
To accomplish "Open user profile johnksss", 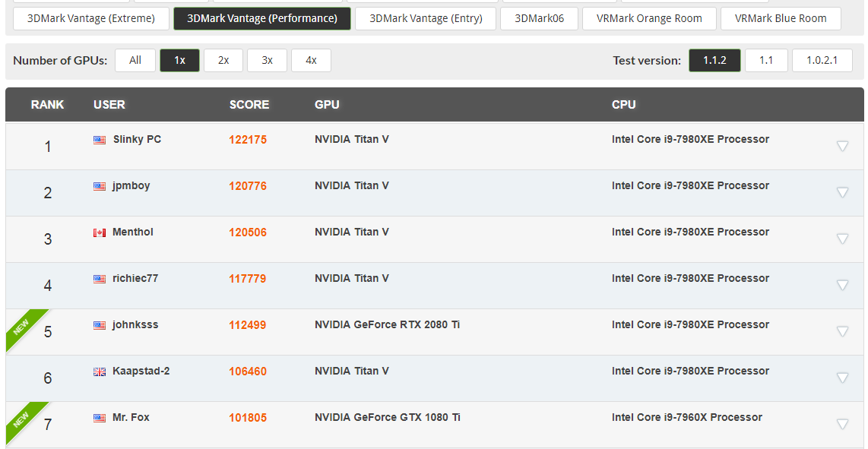I will click(x=135, y=325).
